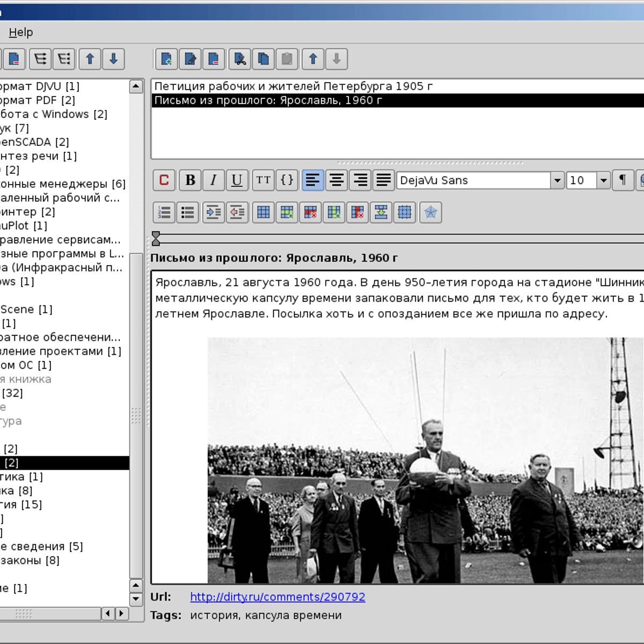This screenshot has height=644, width=644.
Task: Click the monospace TT text icon
Action: 263,180
